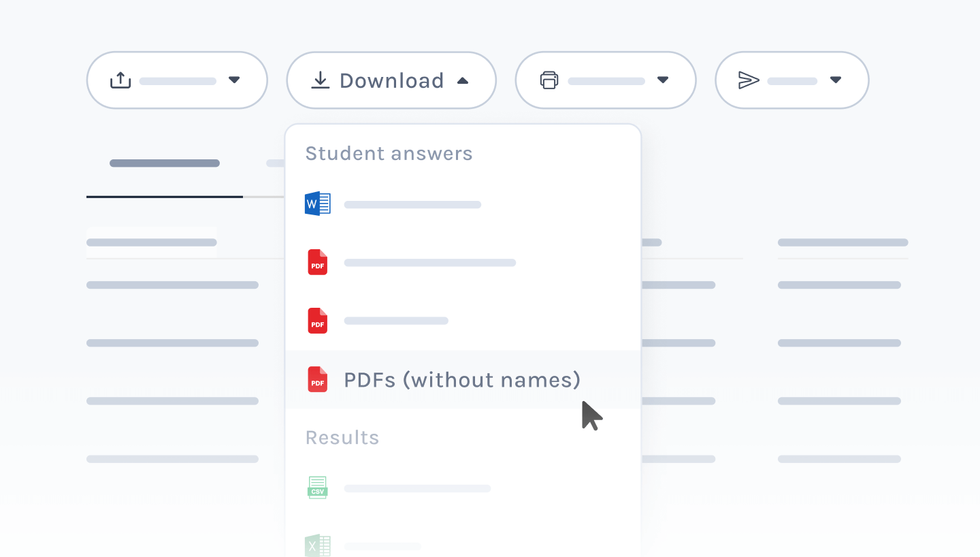
Task: Open the dropdown arrow next to the send icon
Action: click(x=836, y=80)
